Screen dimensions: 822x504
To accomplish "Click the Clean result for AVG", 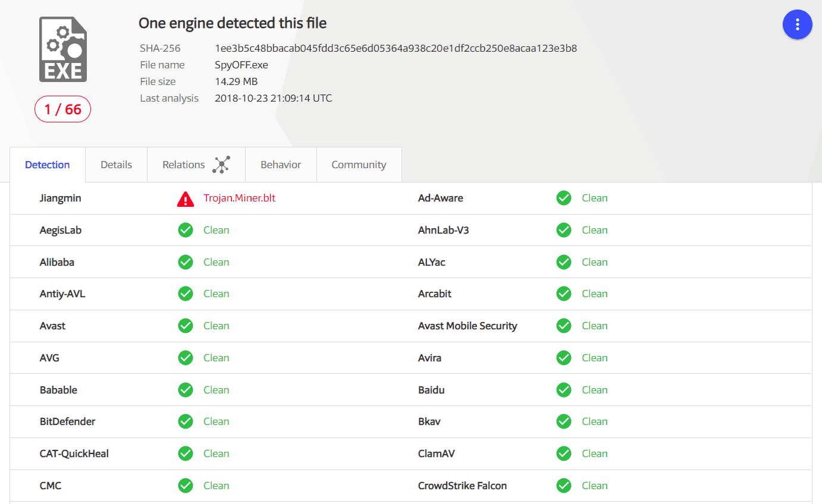I will (217, 358).
